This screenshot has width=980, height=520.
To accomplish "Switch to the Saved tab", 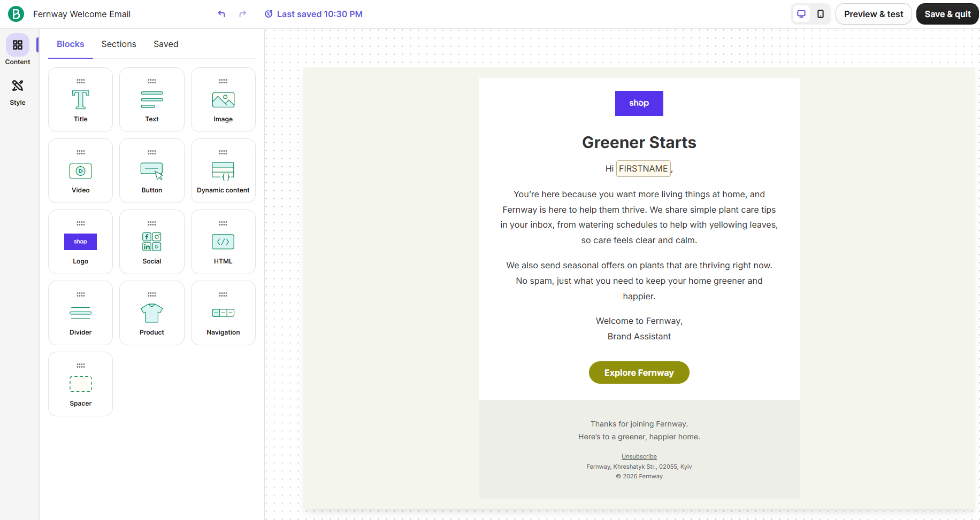I will (x=166, y=44).
